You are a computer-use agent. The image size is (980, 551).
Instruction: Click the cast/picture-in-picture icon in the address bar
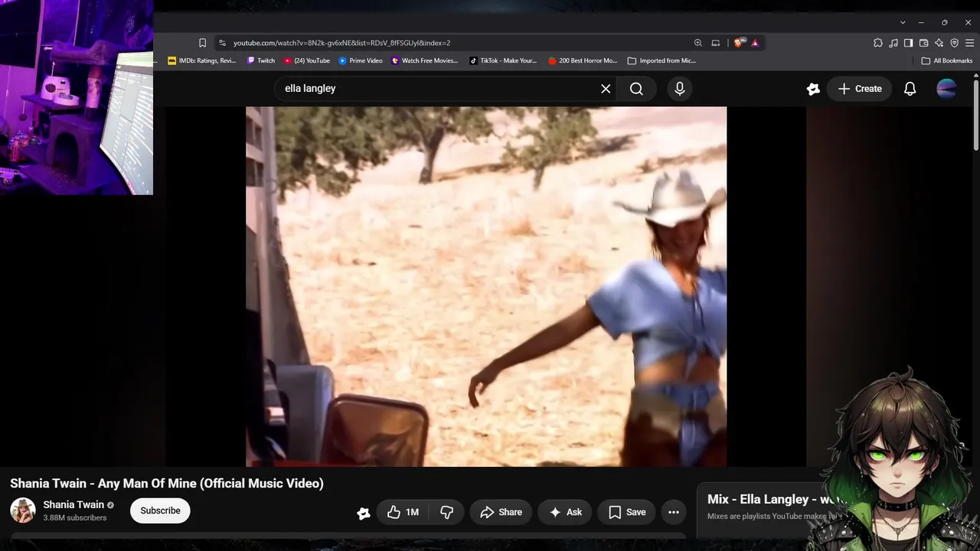pos(716,43)
